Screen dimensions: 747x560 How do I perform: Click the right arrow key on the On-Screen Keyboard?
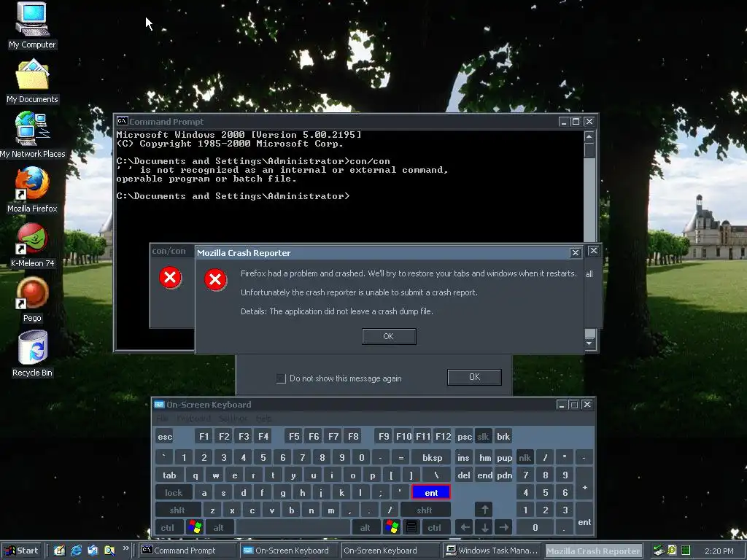click(x=503, y=528)
